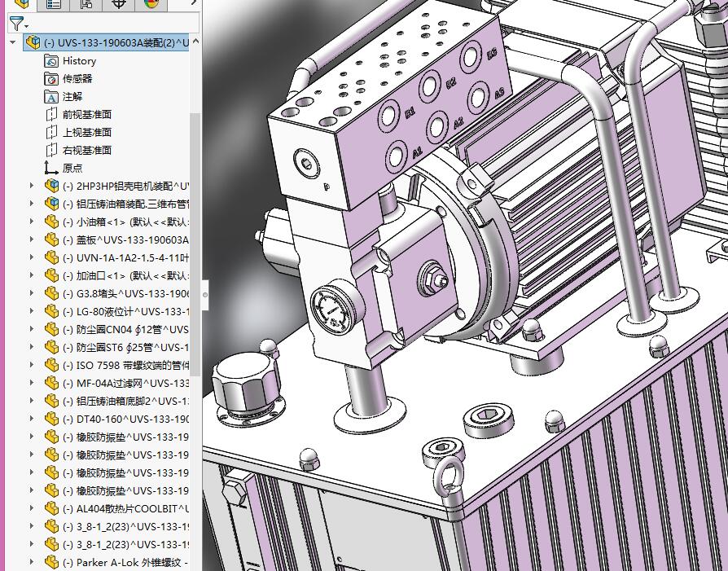The image size is (728, 571).
Task: Open the tree filter funnel dropdown
Action: point(18,24)
